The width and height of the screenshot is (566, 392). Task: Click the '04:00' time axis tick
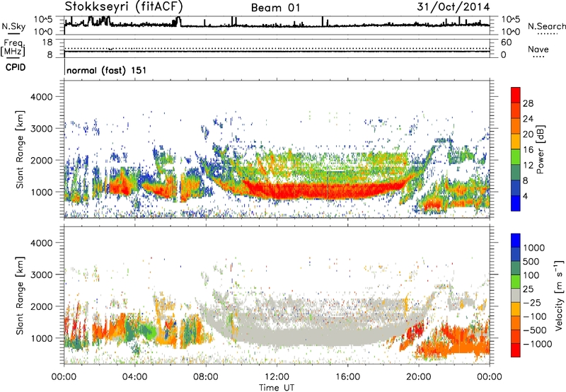134,377
